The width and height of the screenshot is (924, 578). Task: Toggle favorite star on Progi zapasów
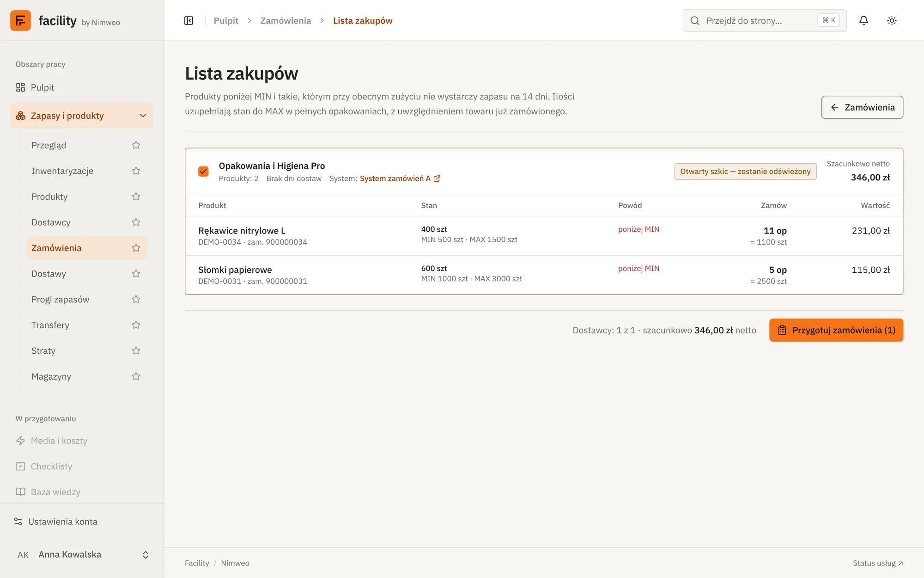coord(136,299)
